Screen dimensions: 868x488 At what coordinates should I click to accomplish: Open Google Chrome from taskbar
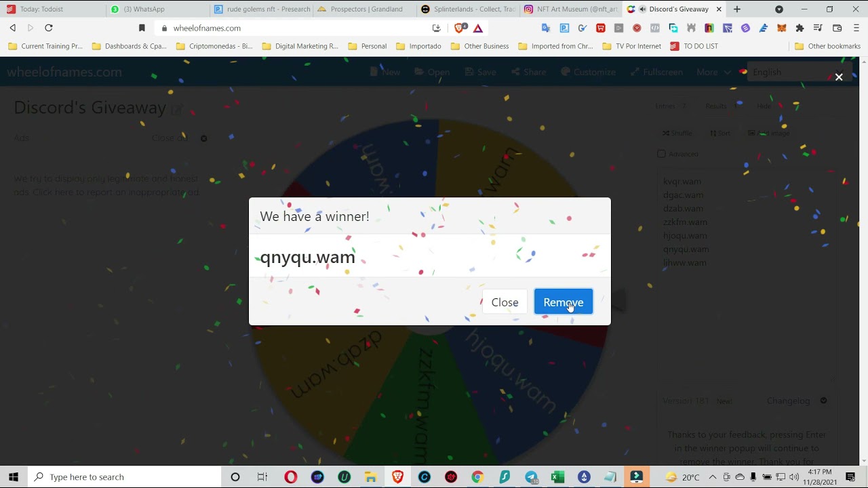pyautogui.click(x=477, y=477)
